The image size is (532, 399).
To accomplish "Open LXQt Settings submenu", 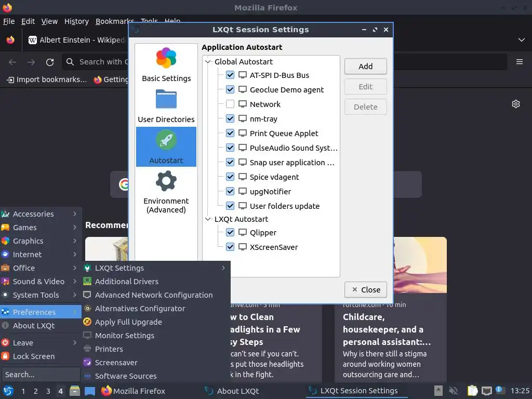I will pos(156,268).
